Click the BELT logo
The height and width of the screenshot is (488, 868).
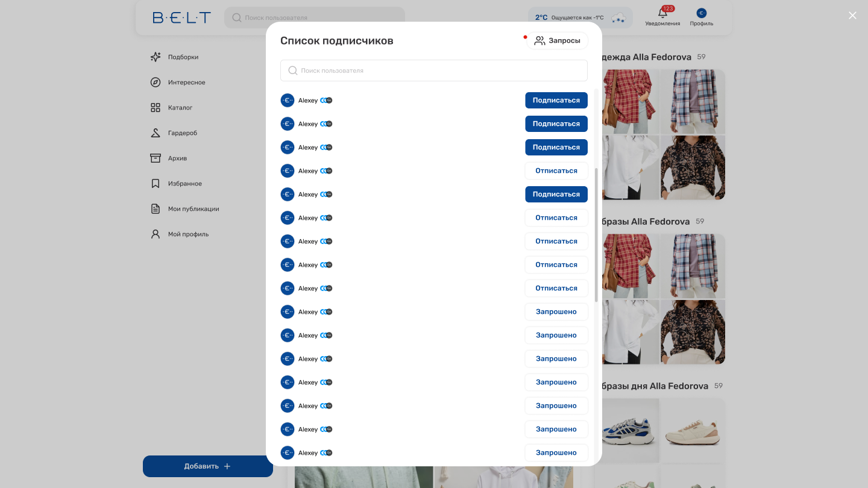tap(181, 17)
